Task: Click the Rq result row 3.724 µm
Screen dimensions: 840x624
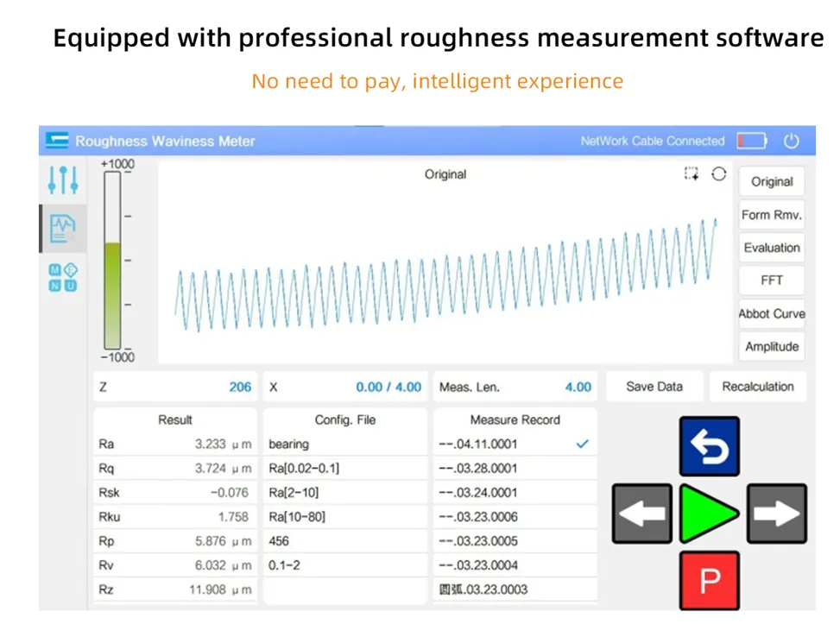Action: 175,468
